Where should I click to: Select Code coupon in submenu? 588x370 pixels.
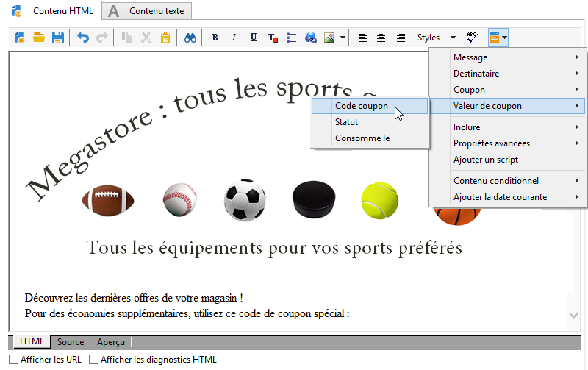(370, 106)
